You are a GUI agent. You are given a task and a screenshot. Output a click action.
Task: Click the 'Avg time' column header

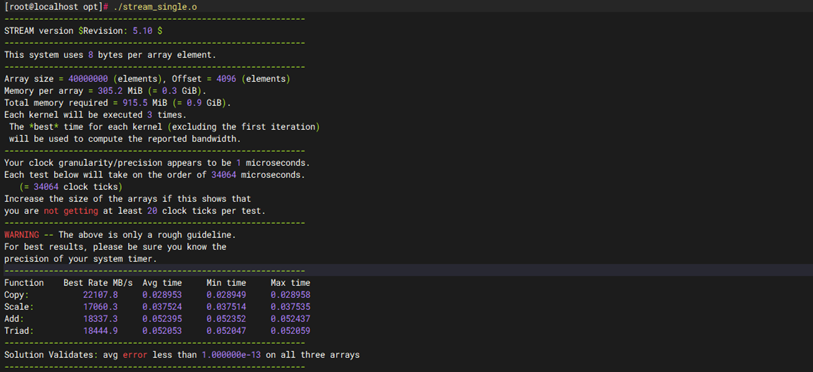tap(162, 283)
